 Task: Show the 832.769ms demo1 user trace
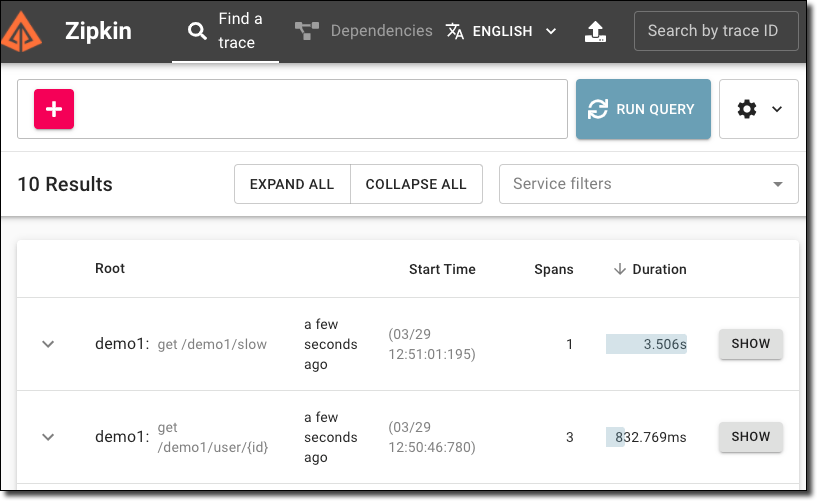coord(750,437)
